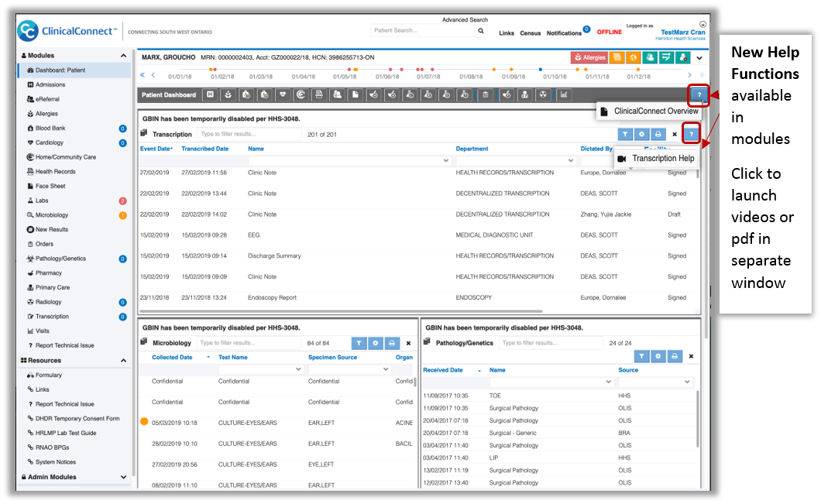This screenshot has width=821, height=504.
Task: Open the help question mark on Patient Dashboard toolbar
Action: point(698,94)
